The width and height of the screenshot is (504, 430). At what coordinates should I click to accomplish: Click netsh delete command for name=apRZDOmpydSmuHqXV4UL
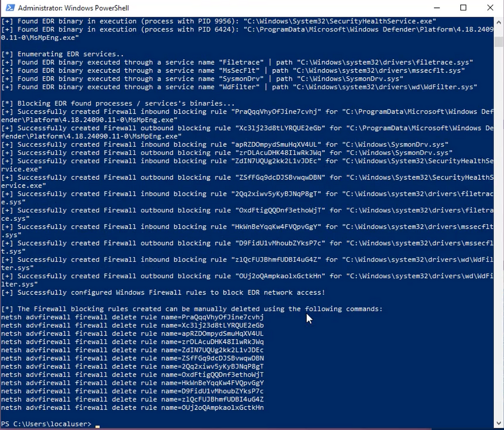pos(132,333)
